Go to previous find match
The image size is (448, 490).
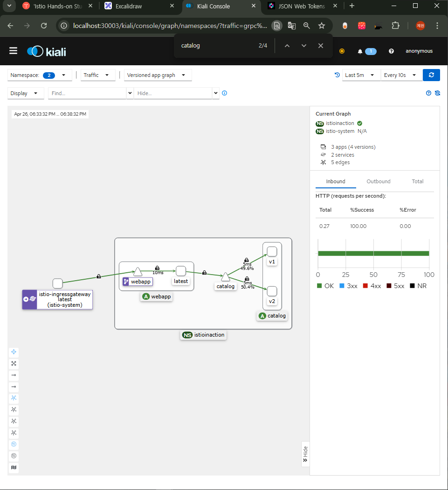(x=287, y=46)
